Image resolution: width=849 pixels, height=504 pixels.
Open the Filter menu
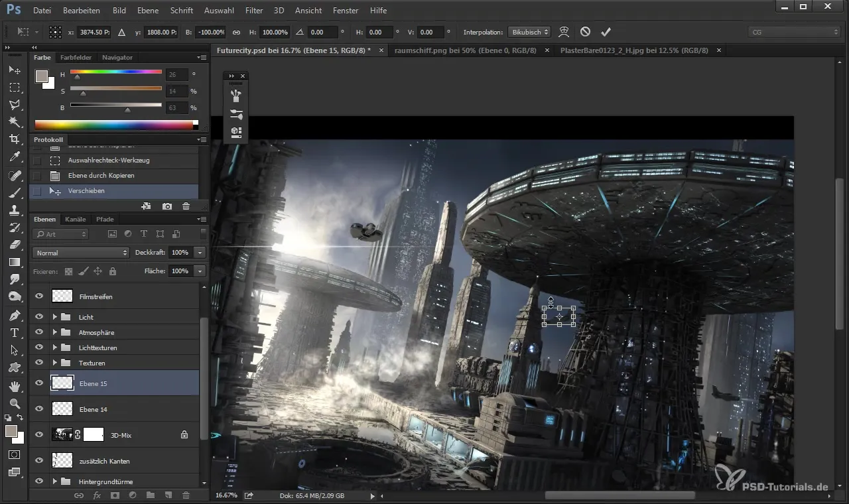pyautogui.click(x=254, y=11)
